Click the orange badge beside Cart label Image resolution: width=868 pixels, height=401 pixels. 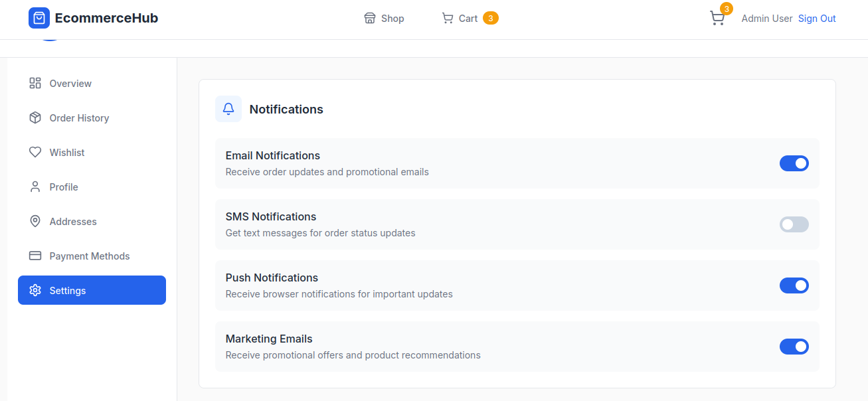pyautogui.click(x=490, y=18)
